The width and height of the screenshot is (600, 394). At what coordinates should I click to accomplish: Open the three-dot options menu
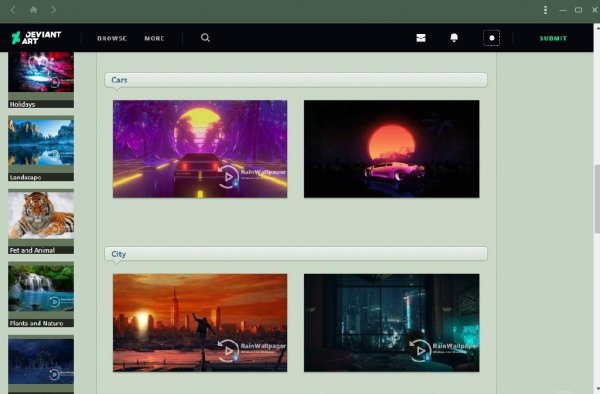(545, 10)
